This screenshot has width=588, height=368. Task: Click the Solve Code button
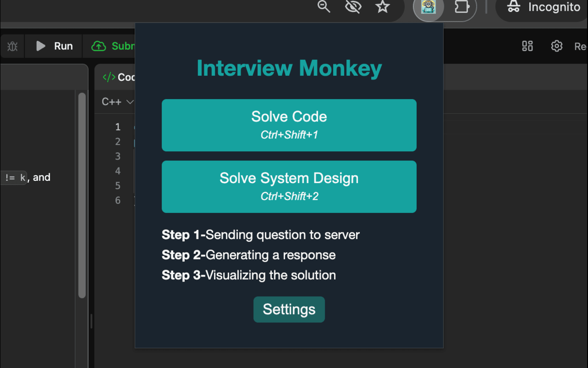[289, 125]
